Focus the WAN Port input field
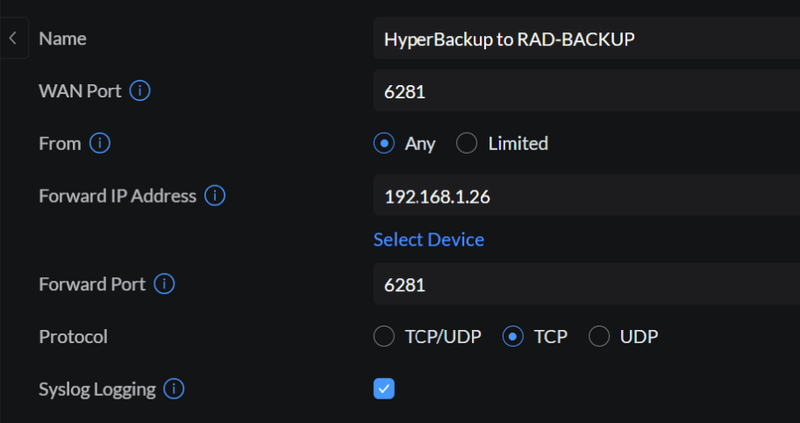 click(x=585, y=92)
